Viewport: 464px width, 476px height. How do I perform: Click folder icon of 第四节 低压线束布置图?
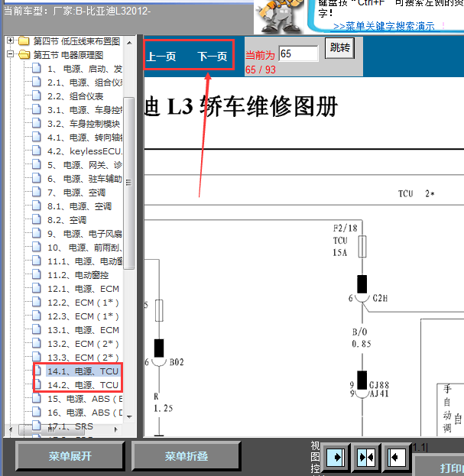(24, 40)
